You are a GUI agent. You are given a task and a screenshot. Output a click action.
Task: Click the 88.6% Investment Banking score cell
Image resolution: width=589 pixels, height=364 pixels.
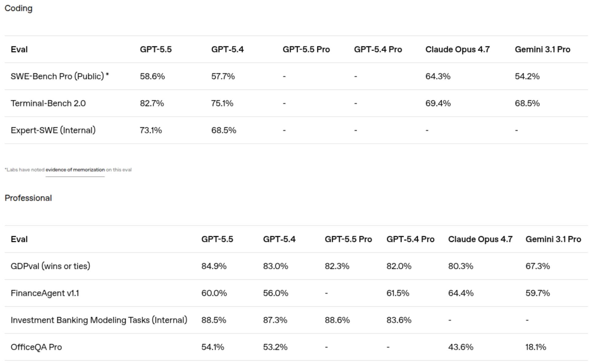[337, 320]
